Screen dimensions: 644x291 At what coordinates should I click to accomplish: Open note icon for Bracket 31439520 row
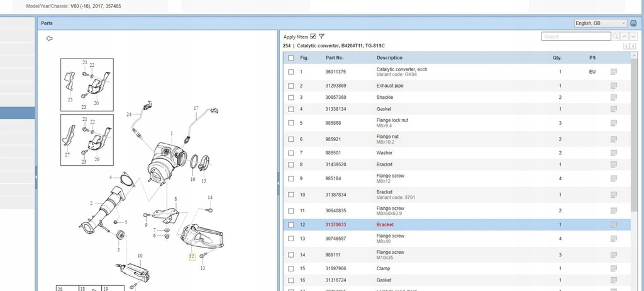[614, 164]
